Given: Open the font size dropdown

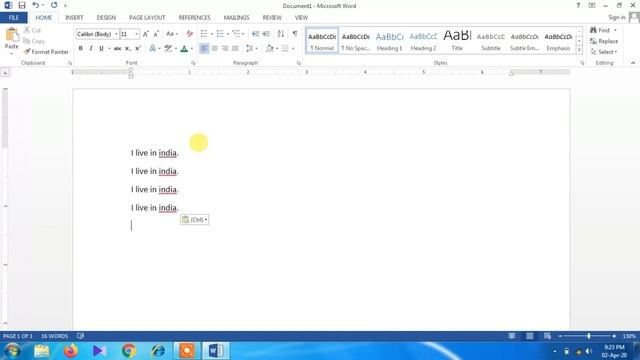Looking at the screenshot, I should (137, 34).
